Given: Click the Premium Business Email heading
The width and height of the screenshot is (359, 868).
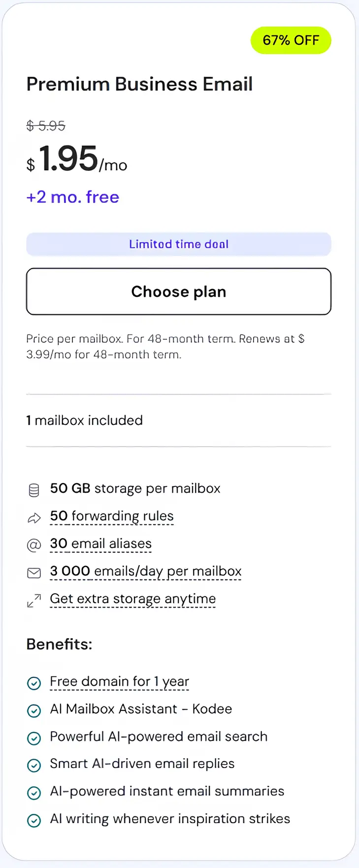Looking at the screenshot, I should (x=139, y=84).
